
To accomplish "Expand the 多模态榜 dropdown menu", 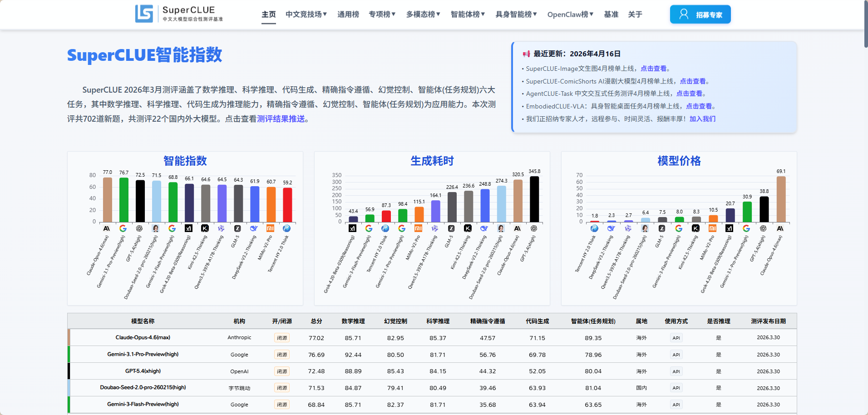I will click(423, 15).
